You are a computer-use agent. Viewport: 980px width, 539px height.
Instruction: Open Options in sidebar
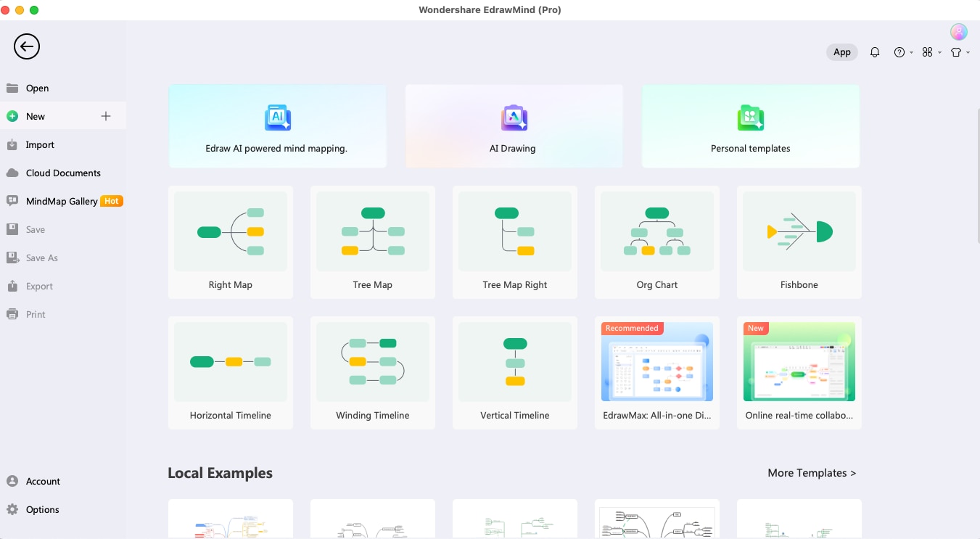[x=63, y=510]
